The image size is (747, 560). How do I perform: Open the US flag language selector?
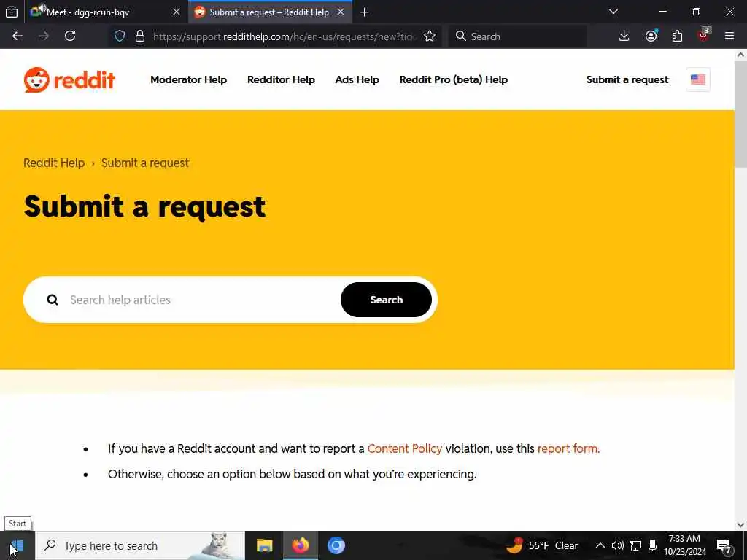(x=697, y=79)
